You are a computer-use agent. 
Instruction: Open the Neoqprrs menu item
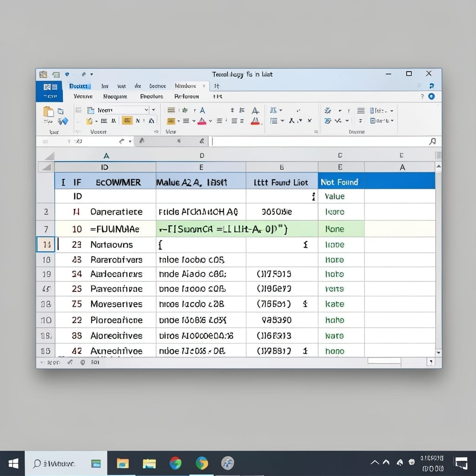coord(115,97)
